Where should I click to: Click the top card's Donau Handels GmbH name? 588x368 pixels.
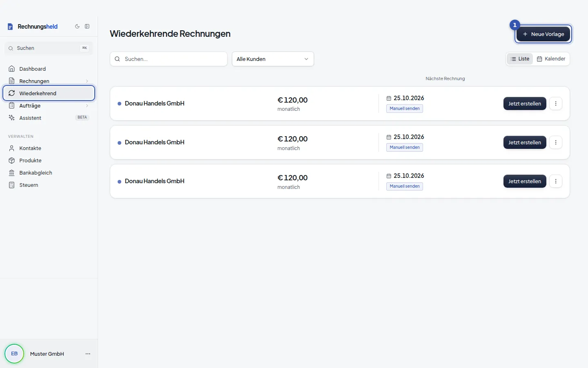[x=154, y=103]
